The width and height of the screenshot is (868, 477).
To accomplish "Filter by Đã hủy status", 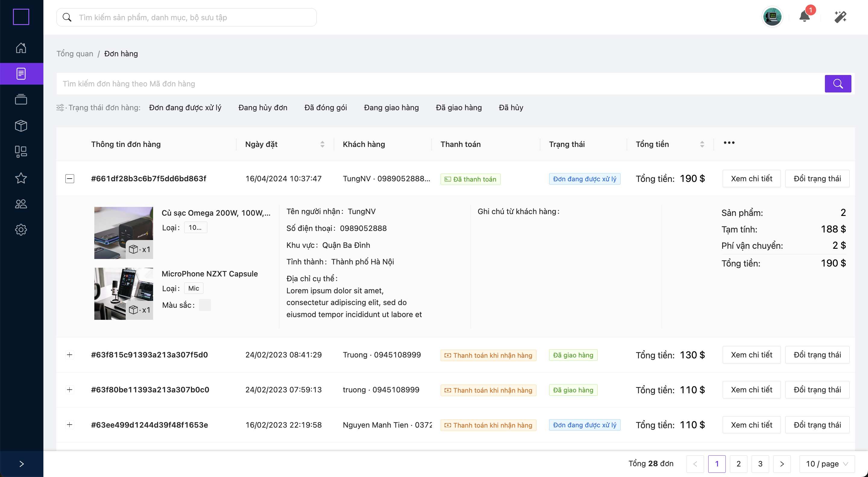I will click(x=511, y=108).
